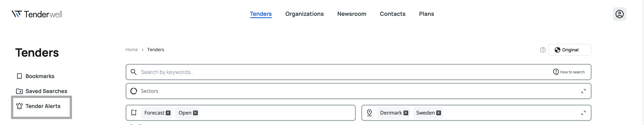644x125 pixels.
Task: Switch to the Newsroom tab
Action: click(x=352, y=14)
